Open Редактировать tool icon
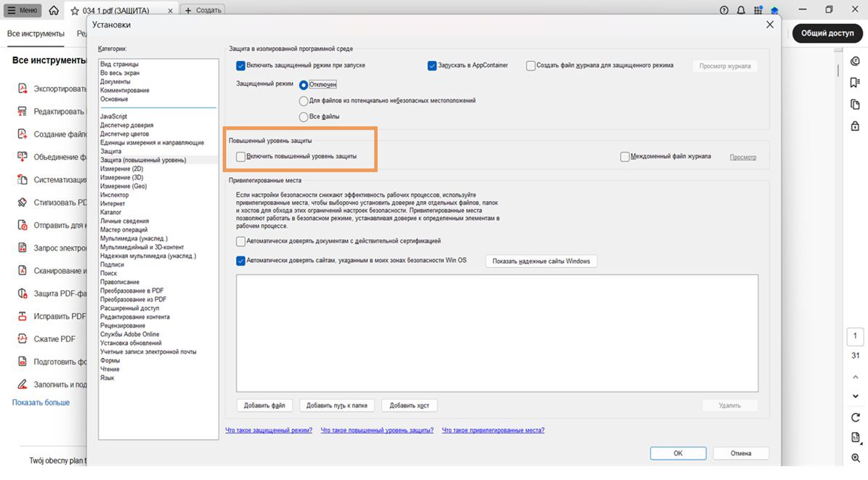 click(x=22, y=111)
